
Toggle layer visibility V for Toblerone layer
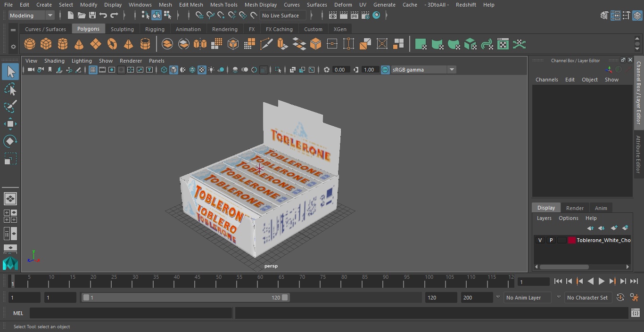pos(540,240)
